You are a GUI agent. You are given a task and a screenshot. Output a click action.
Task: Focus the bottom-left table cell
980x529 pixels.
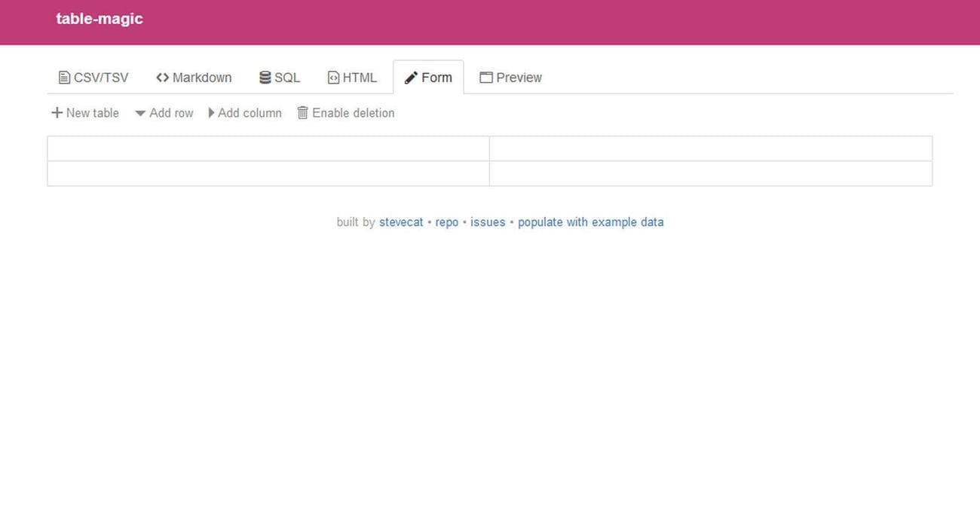268,173
